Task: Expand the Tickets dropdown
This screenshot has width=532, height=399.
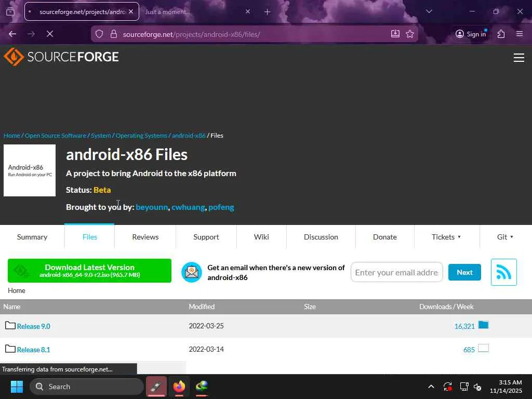Action: tap(446, 237)
